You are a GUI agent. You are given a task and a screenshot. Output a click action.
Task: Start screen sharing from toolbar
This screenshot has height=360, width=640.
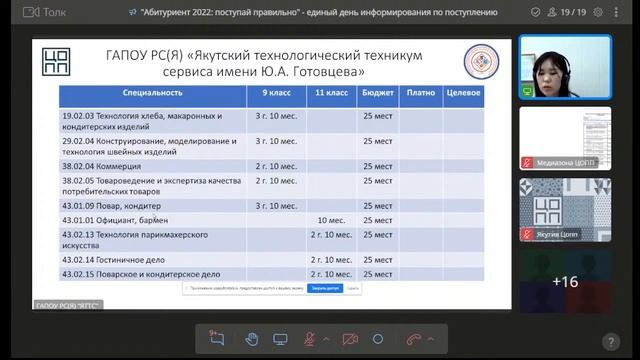pos(280,339)
